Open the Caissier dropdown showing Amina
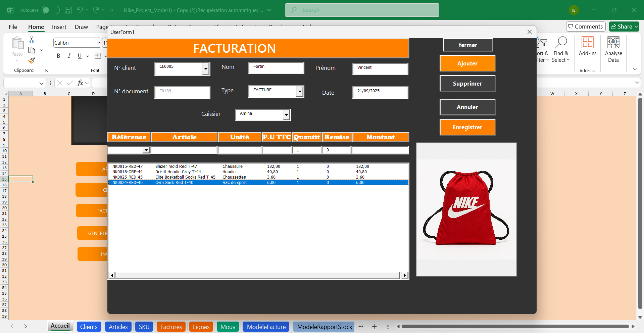The height and width of the screenshot is (333, 644). pyautogui.click(x=286, y=115)
